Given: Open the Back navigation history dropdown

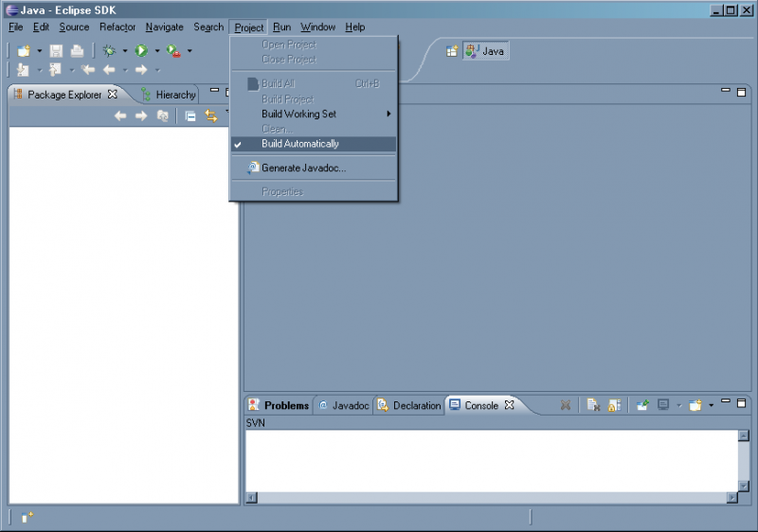Looking at the screenshot, I should click(x=125, y=70).
